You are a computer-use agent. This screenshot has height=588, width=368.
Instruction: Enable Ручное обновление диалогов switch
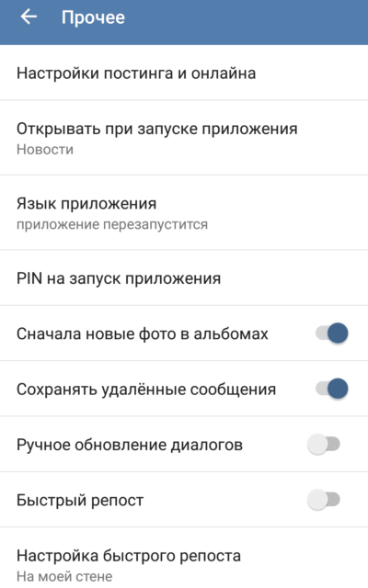(x=324, y=445)
